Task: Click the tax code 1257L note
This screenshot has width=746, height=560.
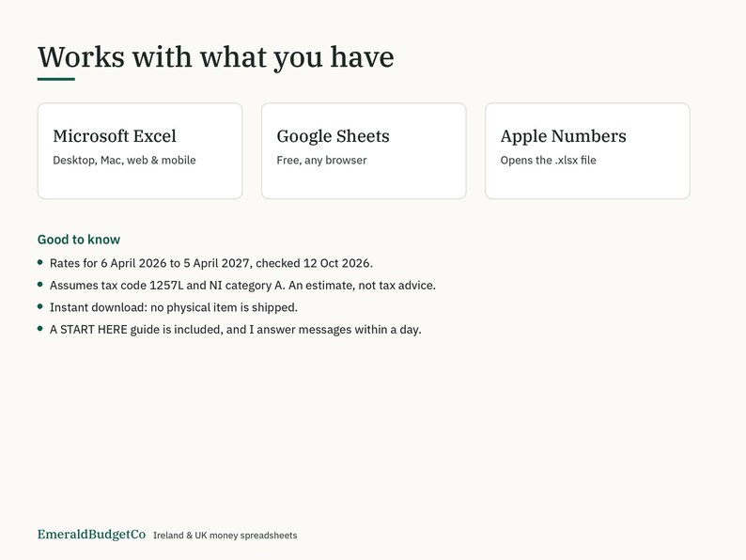Action: pos(242,286)
